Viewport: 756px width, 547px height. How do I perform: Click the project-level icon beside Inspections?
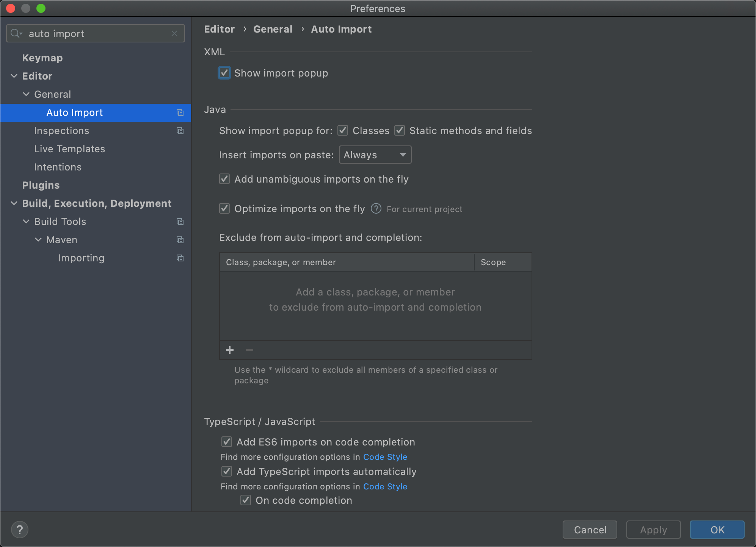[180, 131]
